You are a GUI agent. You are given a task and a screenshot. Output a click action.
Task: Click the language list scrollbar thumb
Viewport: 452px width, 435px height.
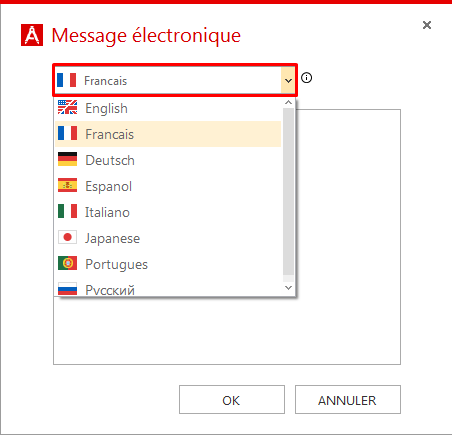click(289, 191)
